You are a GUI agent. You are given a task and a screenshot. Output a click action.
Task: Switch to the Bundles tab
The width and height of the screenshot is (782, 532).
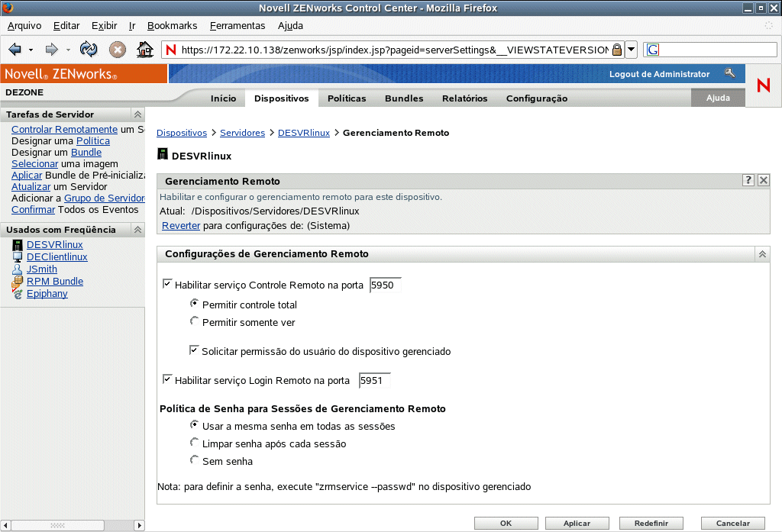(404, 98)
